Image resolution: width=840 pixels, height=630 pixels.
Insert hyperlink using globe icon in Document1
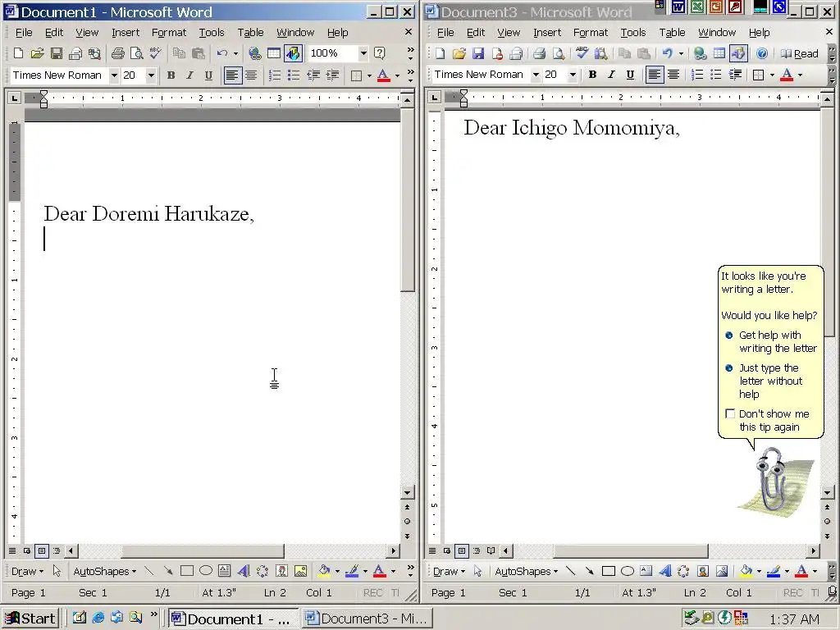(x=255, y=53)
